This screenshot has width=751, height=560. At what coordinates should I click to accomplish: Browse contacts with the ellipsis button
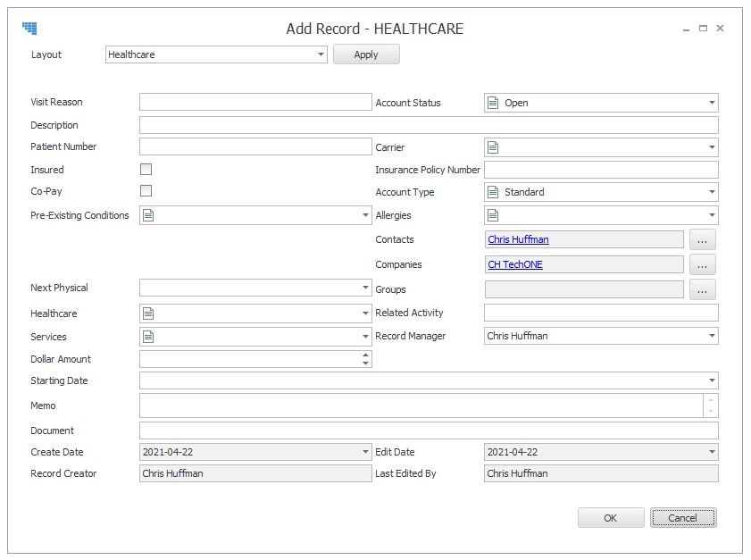click(x=703, y=239)
